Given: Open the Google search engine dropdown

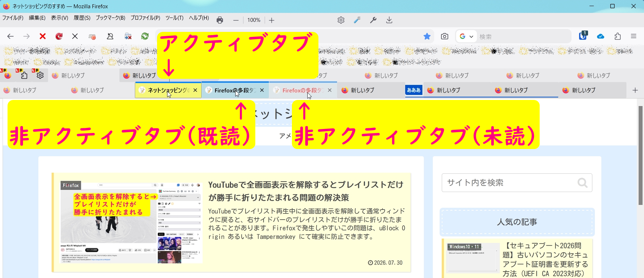Looking at the screenshot, I should pos(466,36).
